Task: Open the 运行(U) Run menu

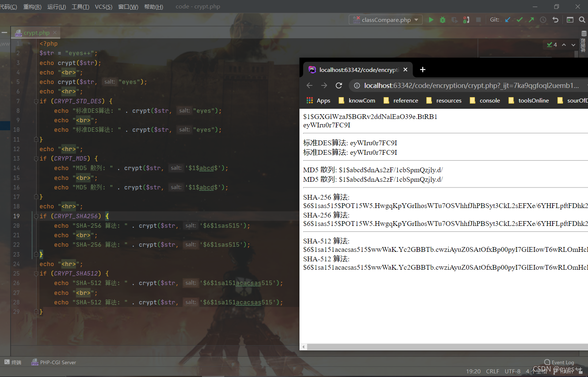Action: coord(57,7)
